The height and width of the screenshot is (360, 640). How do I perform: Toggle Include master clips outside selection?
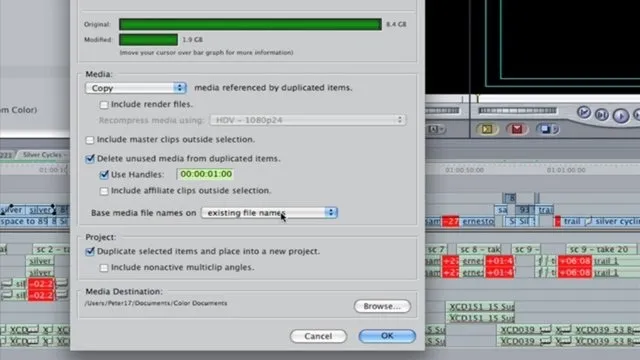(90, 140)
